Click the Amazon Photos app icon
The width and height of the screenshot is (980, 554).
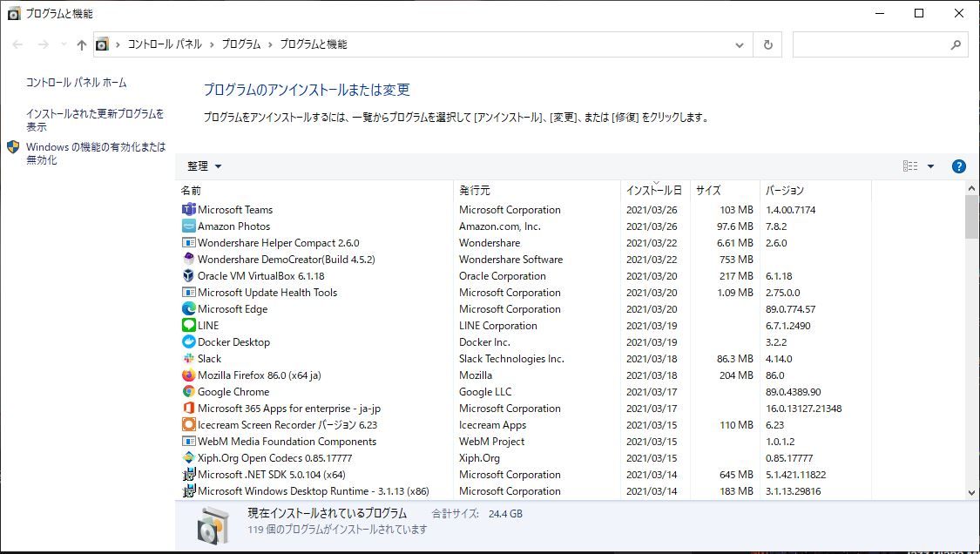pos(189,226)
